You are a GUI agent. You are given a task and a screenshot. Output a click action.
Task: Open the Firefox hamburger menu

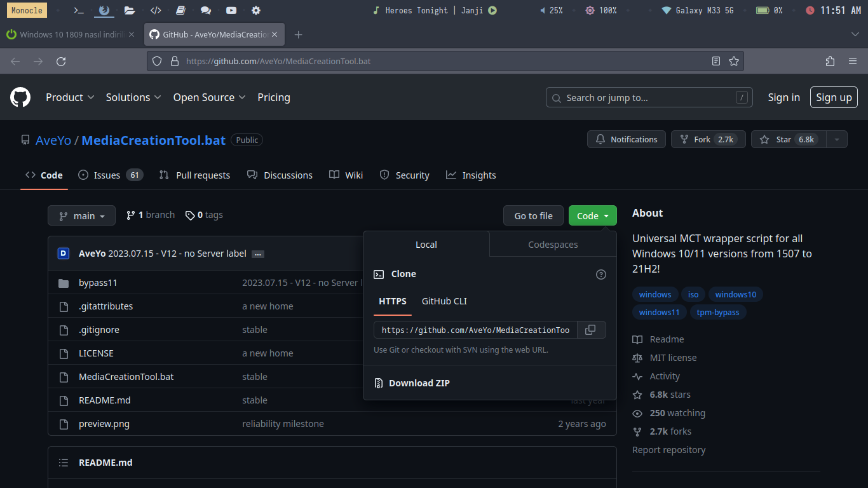[x=853, y=61]
